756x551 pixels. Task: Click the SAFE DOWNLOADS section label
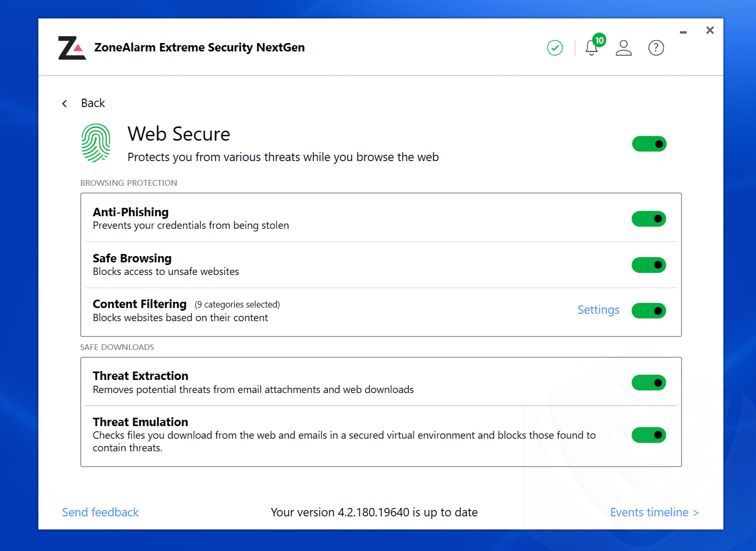click(x=117, y=347)
